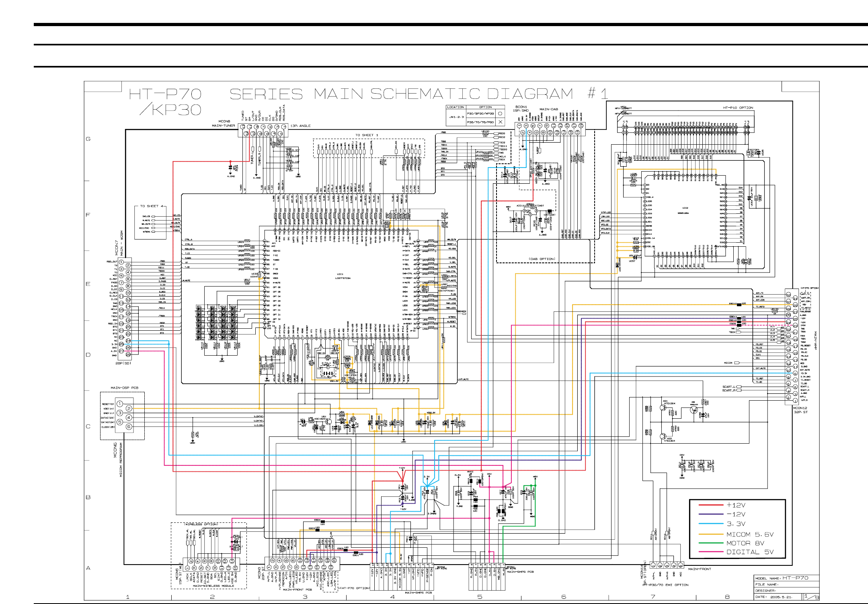Image resolution: width=868 pixels, height=604 pixels.
Task: Click the circle mark in the option table
Action: pos(500,114)
